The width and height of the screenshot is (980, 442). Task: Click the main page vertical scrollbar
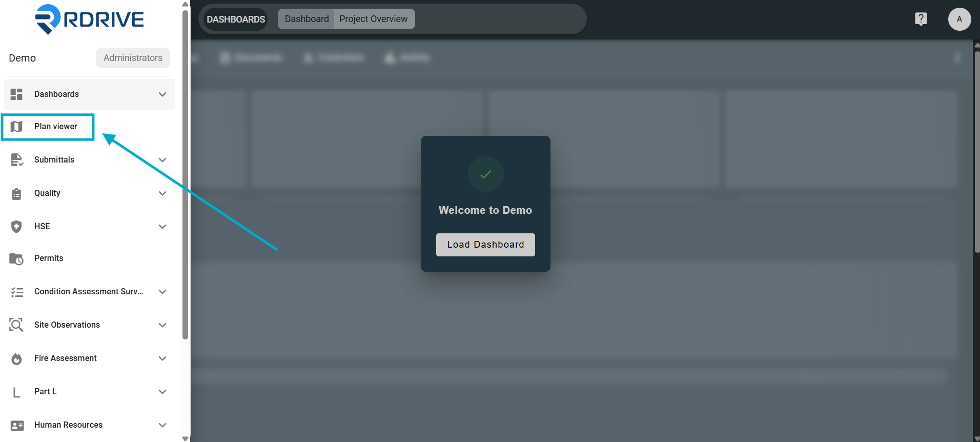[x=976, y=151]
